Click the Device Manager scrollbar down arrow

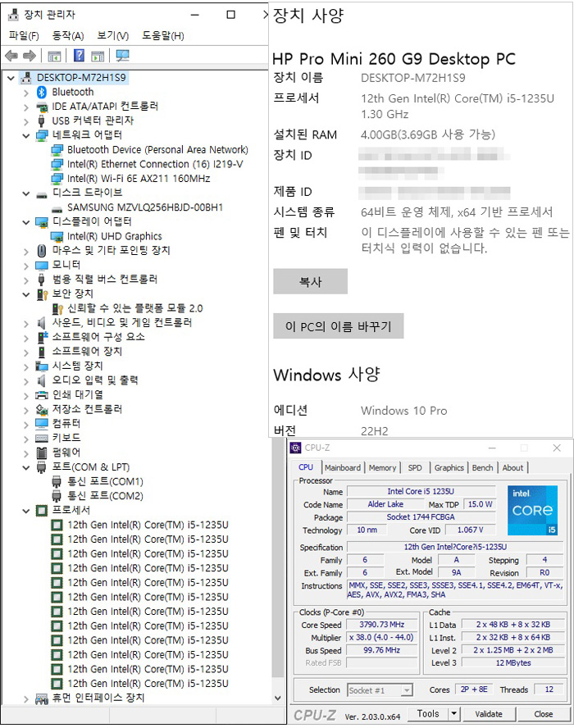pyautogui.click(x=278, y=698)
